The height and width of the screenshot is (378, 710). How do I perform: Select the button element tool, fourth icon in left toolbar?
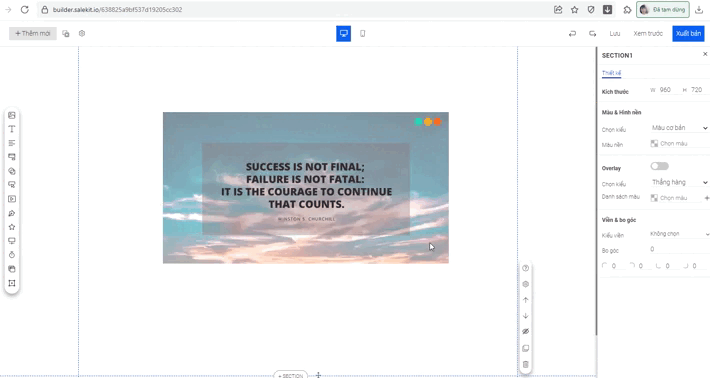tap(12, 157)
